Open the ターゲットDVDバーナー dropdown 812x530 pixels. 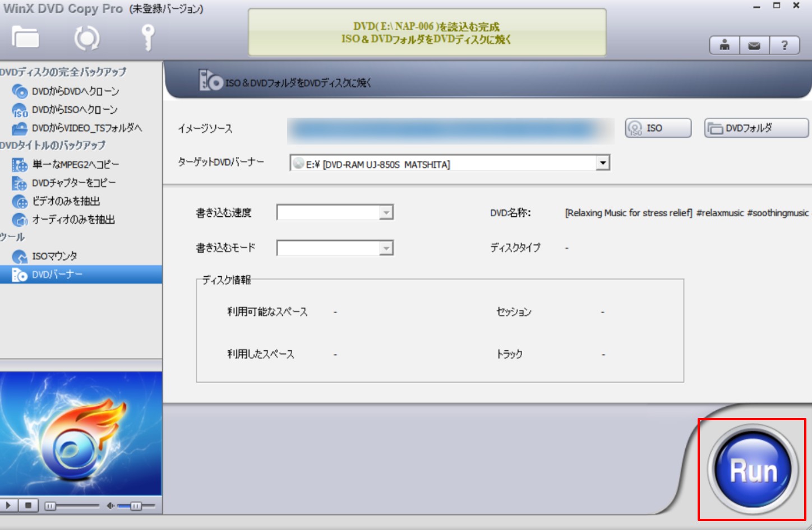[x=450, y=163]
